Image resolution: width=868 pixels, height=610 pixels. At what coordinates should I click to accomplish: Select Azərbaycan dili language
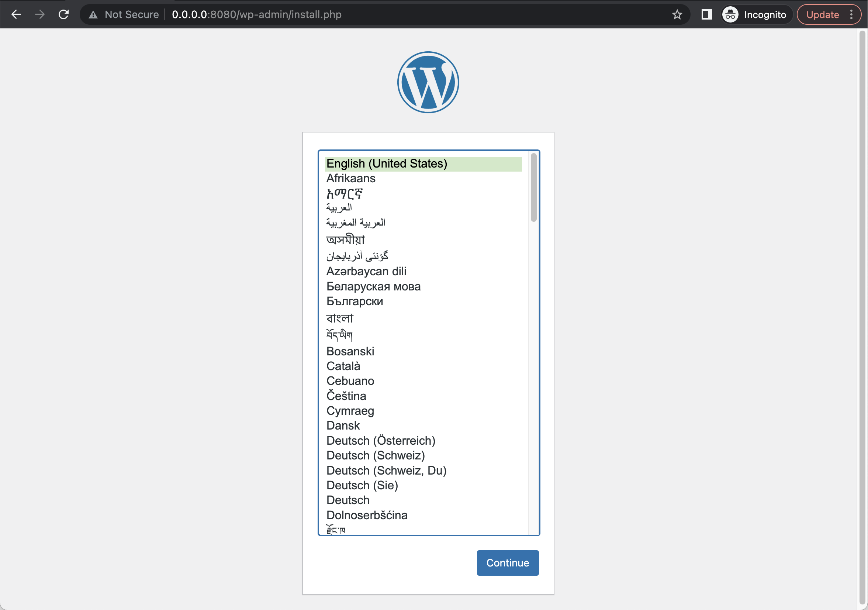423,272
